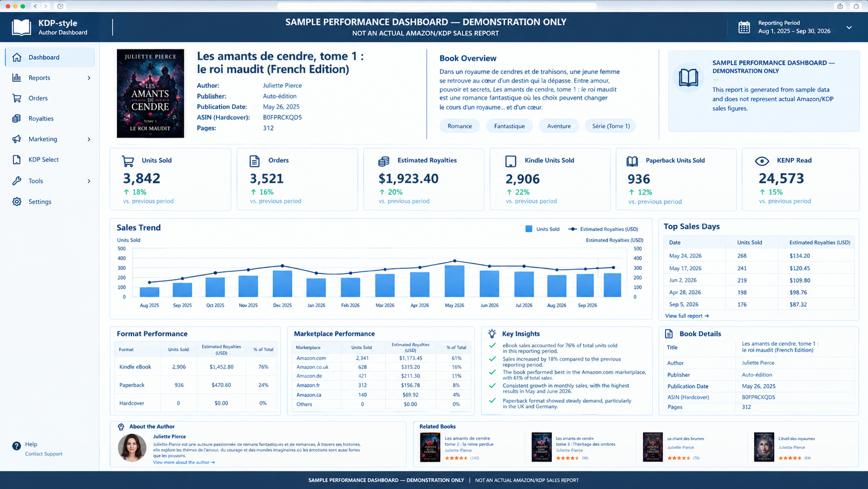The width and height of the screenshot is (868, 489).
Task: Click the Amazon.fr marketplace row label
Action: pyautogui.click(x=308, y=385)
